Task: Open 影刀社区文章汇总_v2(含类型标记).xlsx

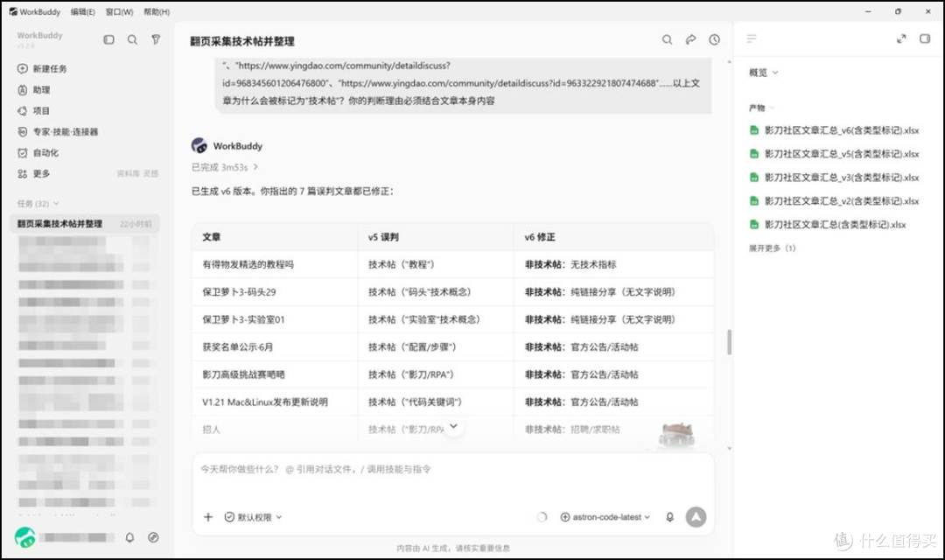Action: (834, 200)
